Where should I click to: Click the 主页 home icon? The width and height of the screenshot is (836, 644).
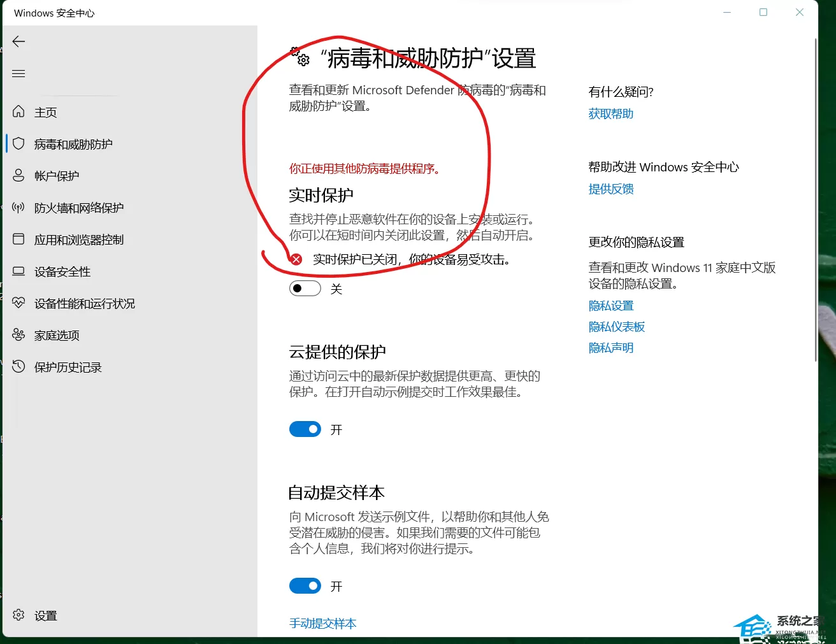point(18,111)
